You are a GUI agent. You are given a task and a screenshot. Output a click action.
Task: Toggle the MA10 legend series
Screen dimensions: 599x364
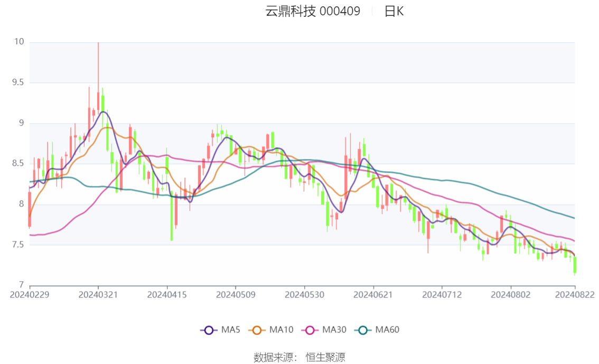(x=271, y=330)
